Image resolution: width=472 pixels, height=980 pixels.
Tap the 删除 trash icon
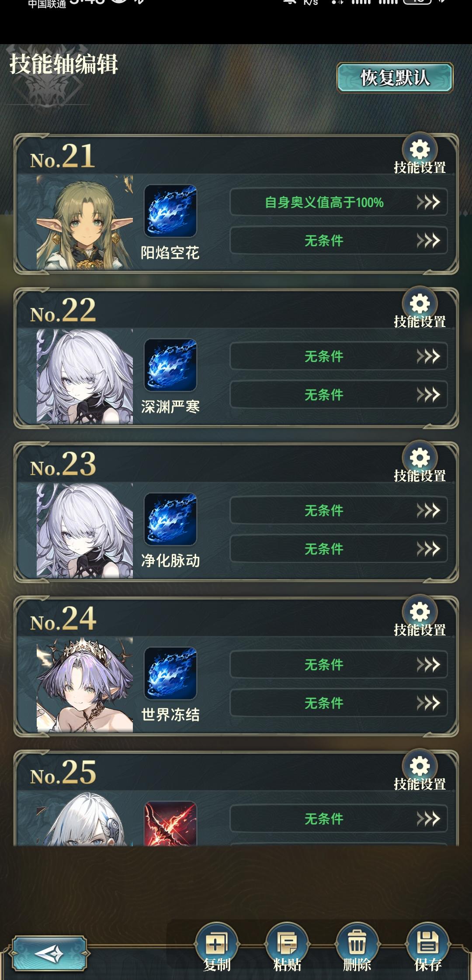point(357,943)
